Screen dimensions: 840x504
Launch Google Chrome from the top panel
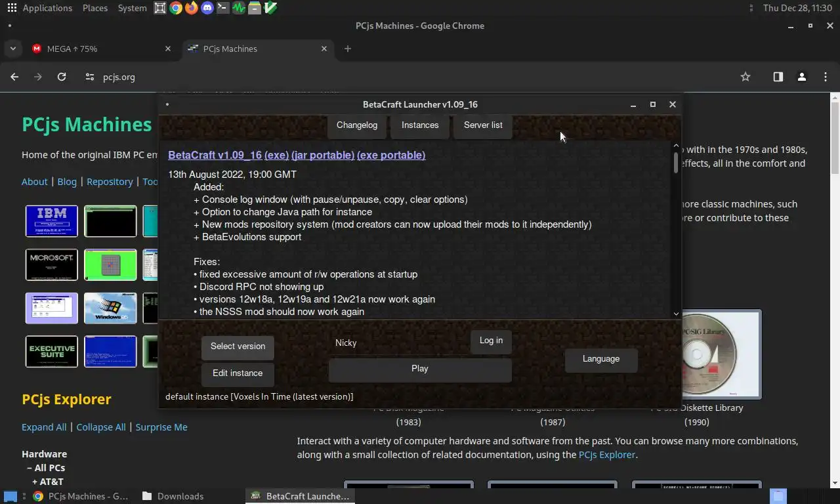pyautogui.click(x=176, y=8)
